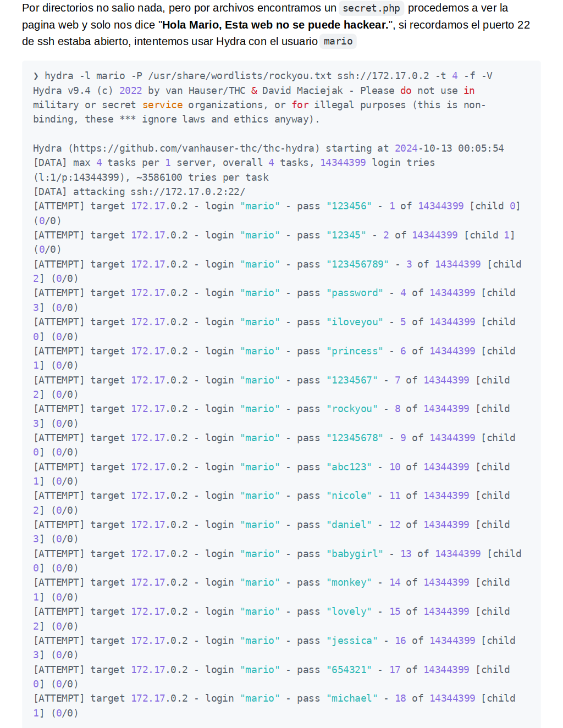Click "~3586100 tries per task" in the output
This screenshot has width=563, height=728.
[x=202, y=177]
